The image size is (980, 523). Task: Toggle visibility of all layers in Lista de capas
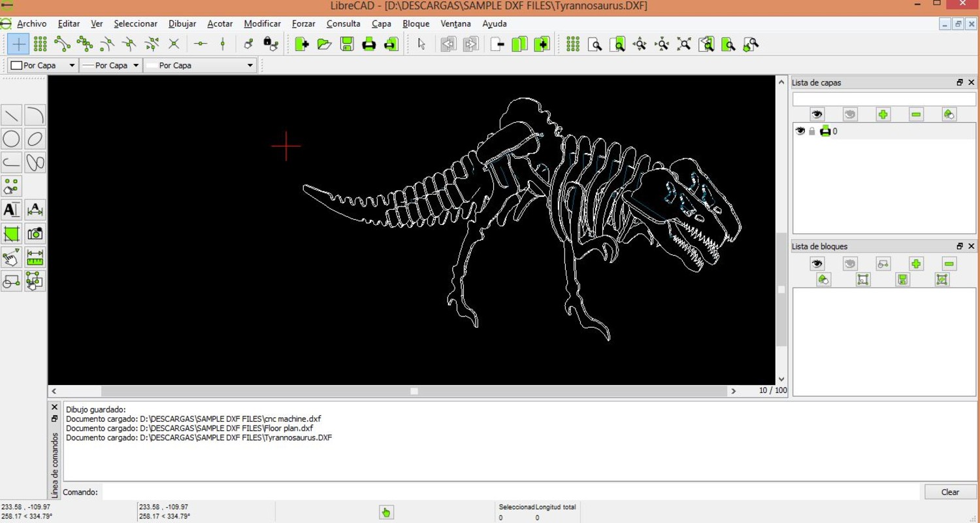817,114
